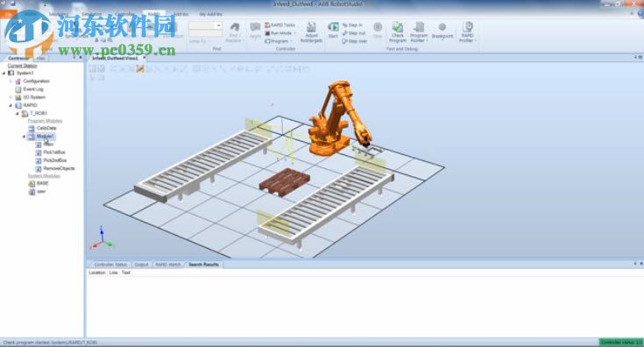Select the Pick2ndBox procedure

point(54,160)
